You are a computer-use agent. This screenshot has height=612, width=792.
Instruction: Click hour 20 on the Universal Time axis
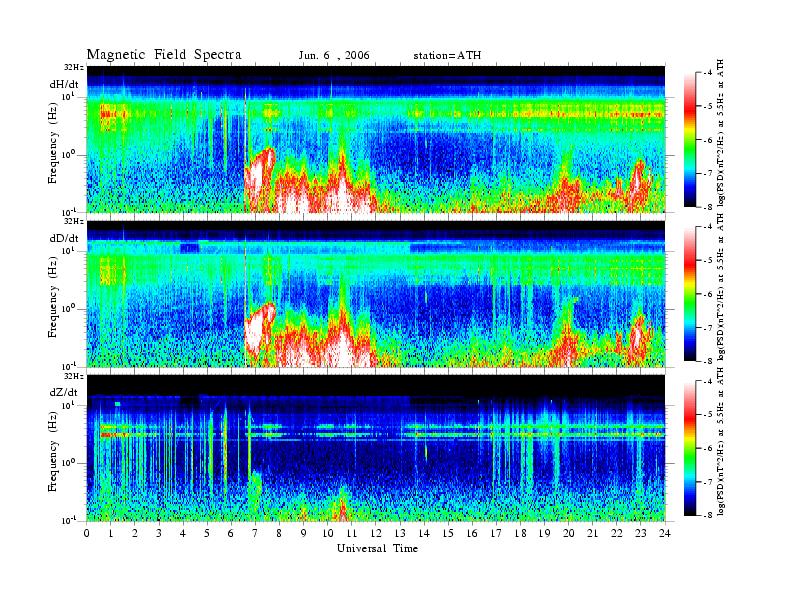point(569,533)
